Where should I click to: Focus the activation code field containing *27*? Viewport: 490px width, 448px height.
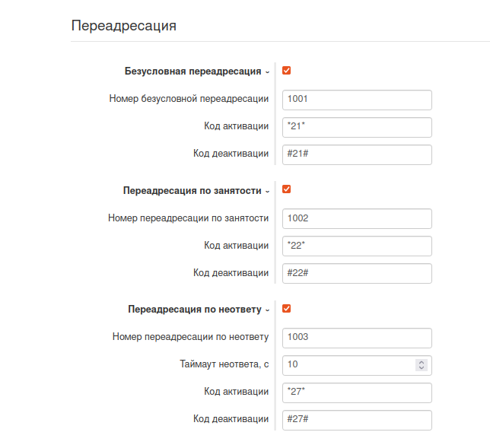tap(356, 392)
